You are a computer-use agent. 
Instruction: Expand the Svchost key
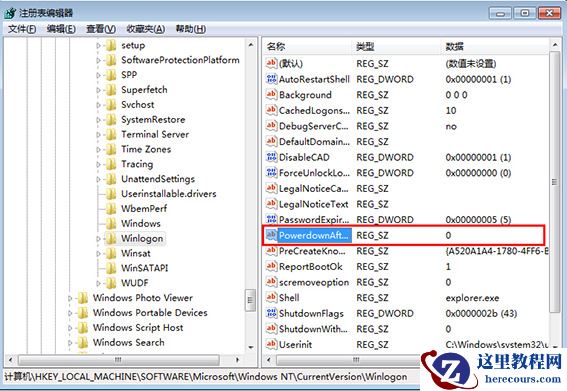click(x=98, y=105)
